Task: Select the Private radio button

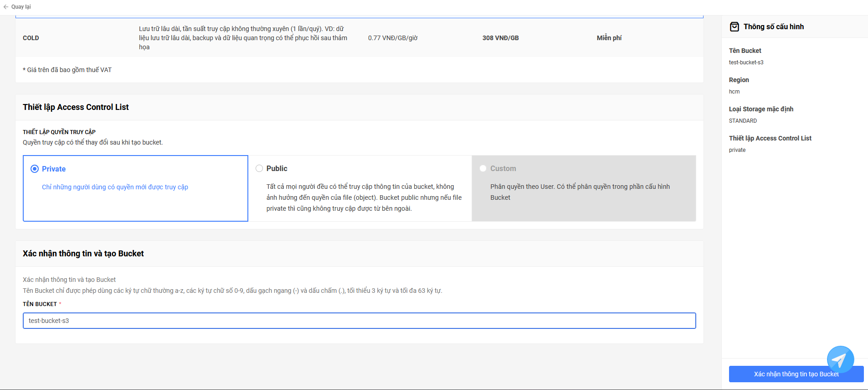Action: tap(35, 169)
